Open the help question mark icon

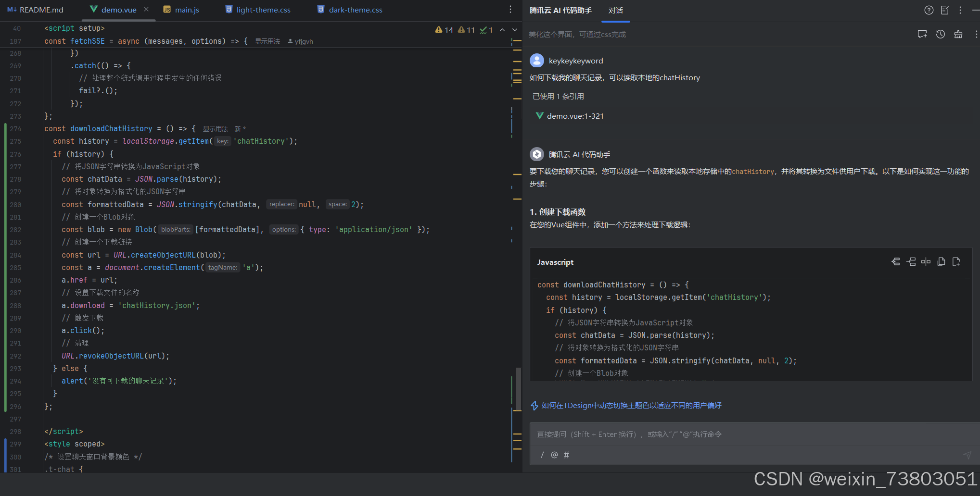click(929, 10)
